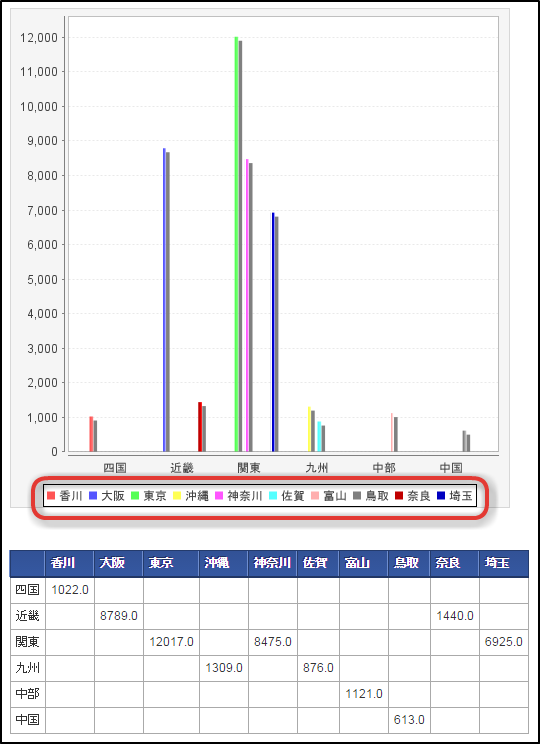Click the 沖縄 table column header
This screenshot has height=744, width=540.
click(x=223, y=563)
